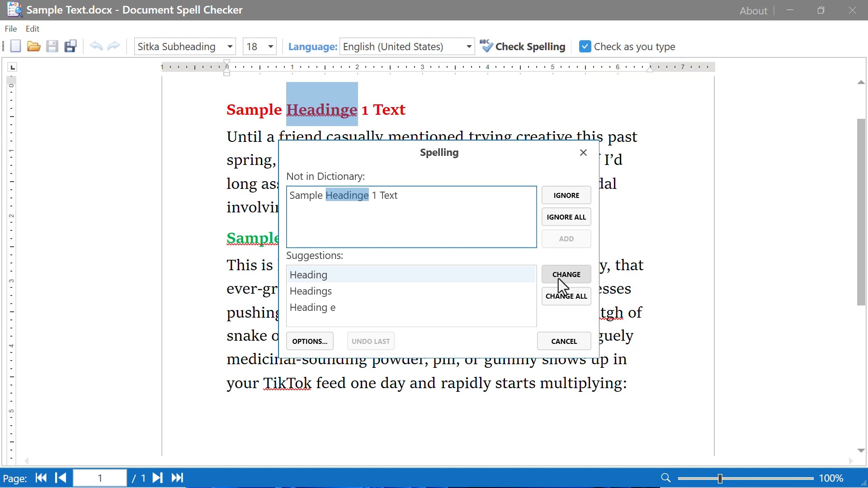Click the Save icon in toolbar

[52, 47]
